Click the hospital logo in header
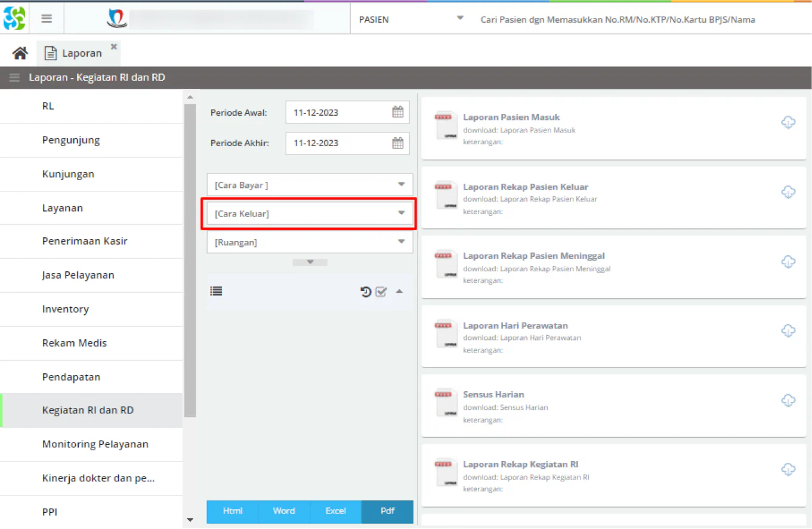 [117, 18]
